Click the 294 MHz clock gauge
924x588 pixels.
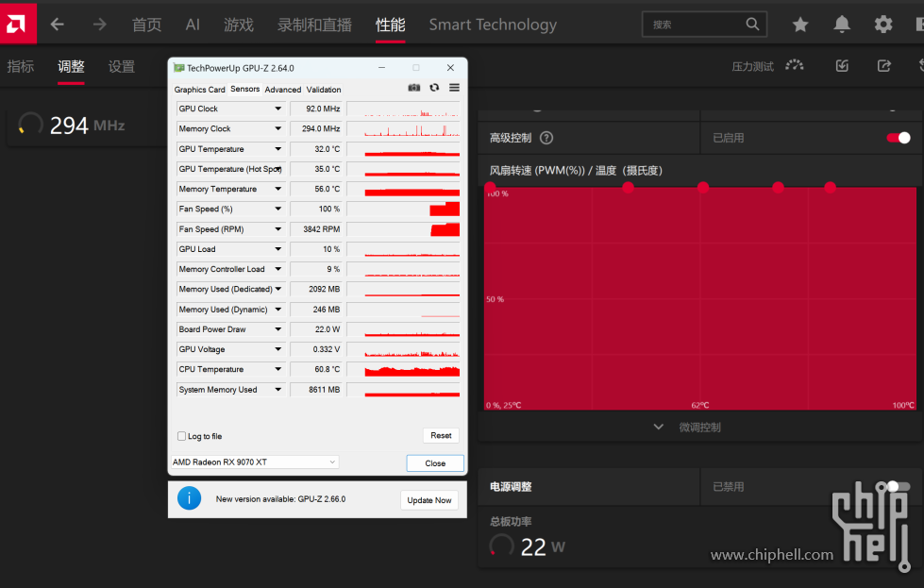point(30,125)
